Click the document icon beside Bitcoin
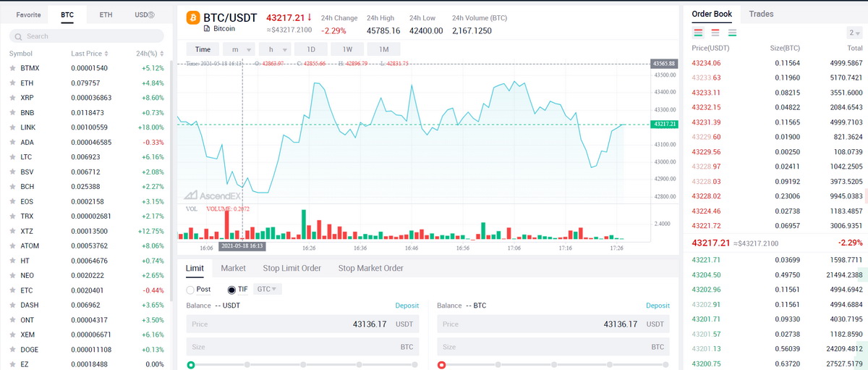868x370 pixels. pyautogui.click(x=207, y=29)
